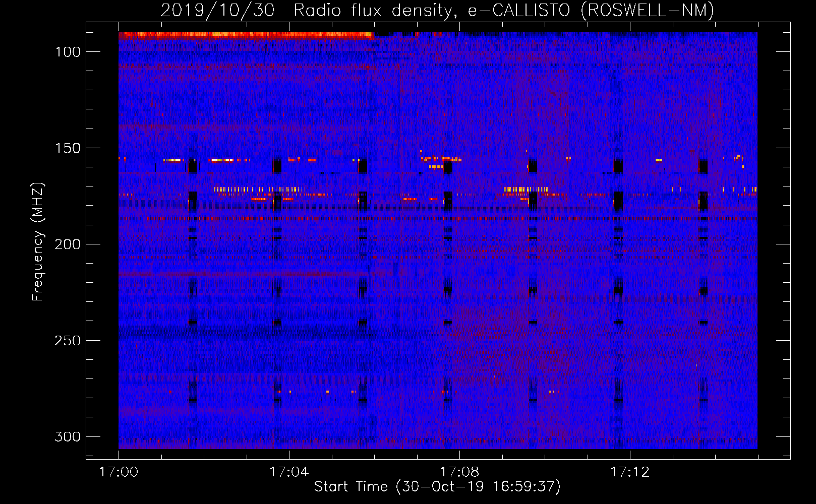Click the 17:08 time tick label

(x=459, y=472)
